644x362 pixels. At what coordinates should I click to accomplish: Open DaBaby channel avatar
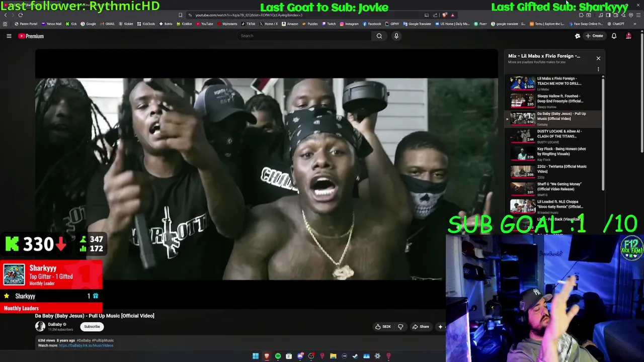point(40,326)
